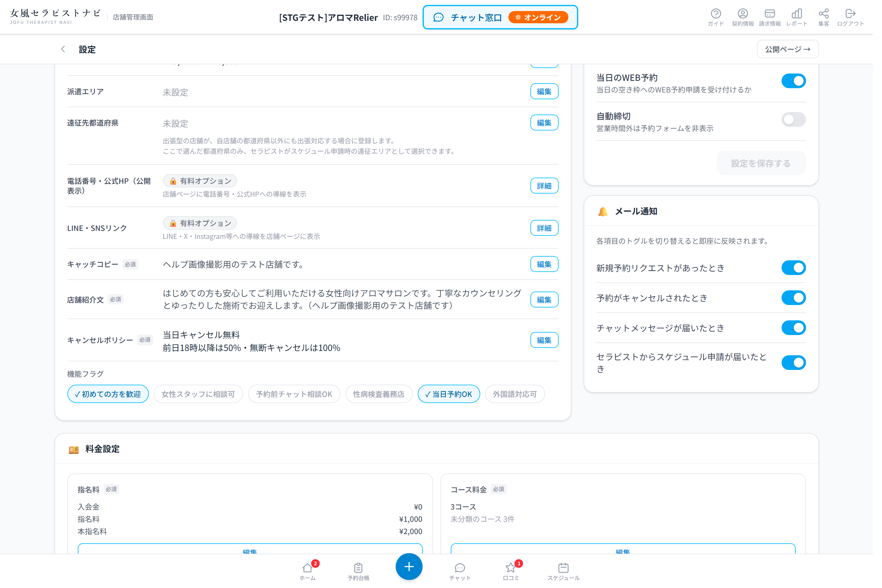Click the store name [STGテスト]アロマRelier
Screen dimensions: 882x588
click(331, 18)
